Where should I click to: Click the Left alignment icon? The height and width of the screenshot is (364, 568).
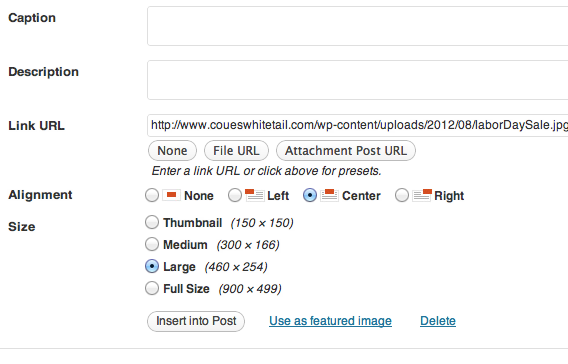[254, 195]
